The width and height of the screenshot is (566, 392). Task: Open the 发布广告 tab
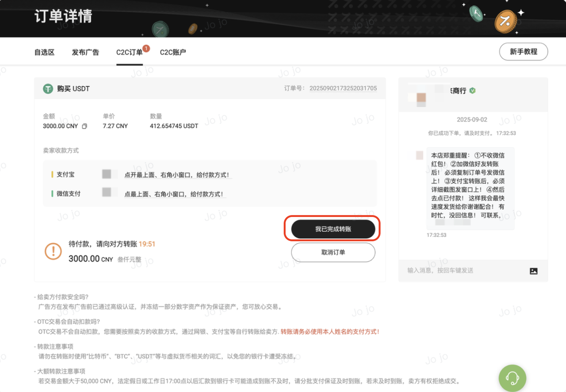pyautogui.click(x=85, y=52)
